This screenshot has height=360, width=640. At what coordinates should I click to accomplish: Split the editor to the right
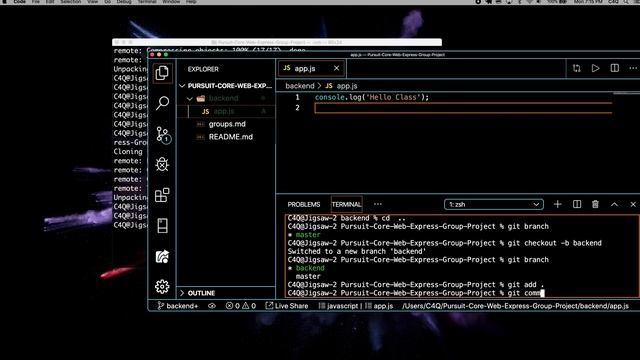(x=615, y=68)
